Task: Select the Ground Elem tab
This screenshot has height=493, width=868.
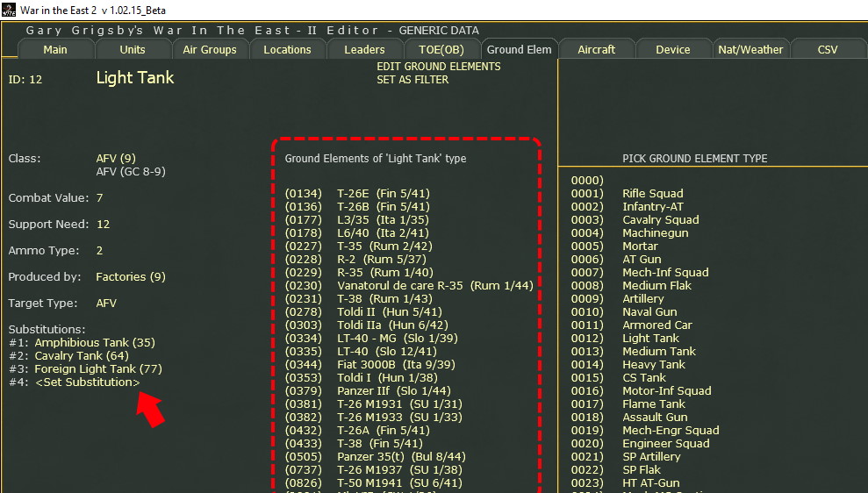Action: tap(520, 49)
